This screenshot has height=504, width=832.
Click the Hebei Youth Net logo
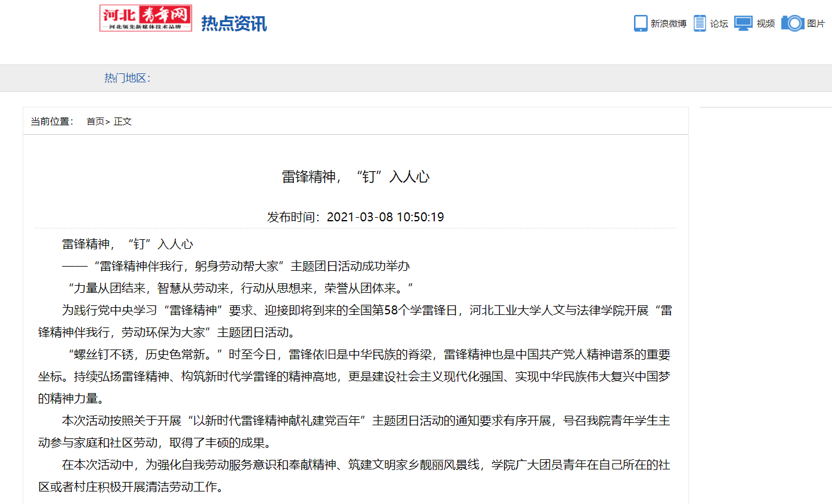pyautogui.click(x=146, y=18)
